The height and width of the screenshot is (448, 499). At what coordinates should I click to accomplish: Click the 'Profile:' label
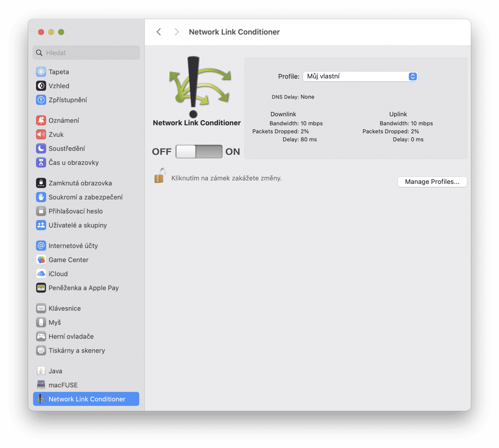[x=289, y=76]
